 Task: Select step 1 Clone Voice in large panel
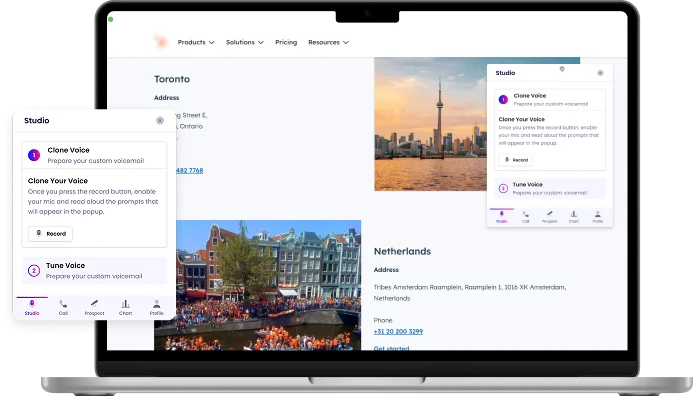click(95, 155)
